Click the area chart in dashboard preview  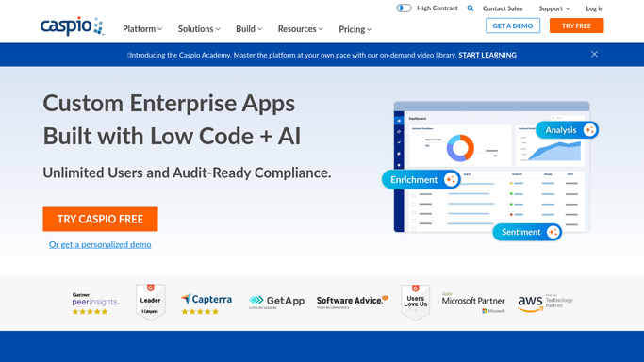(554, 151)
